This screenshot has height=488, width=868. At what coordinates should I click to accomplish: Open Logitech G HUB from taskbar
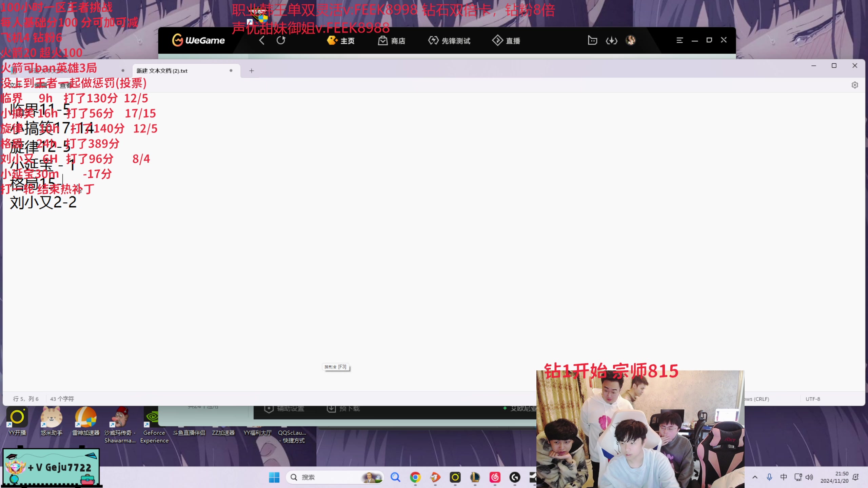pos(515,477)
